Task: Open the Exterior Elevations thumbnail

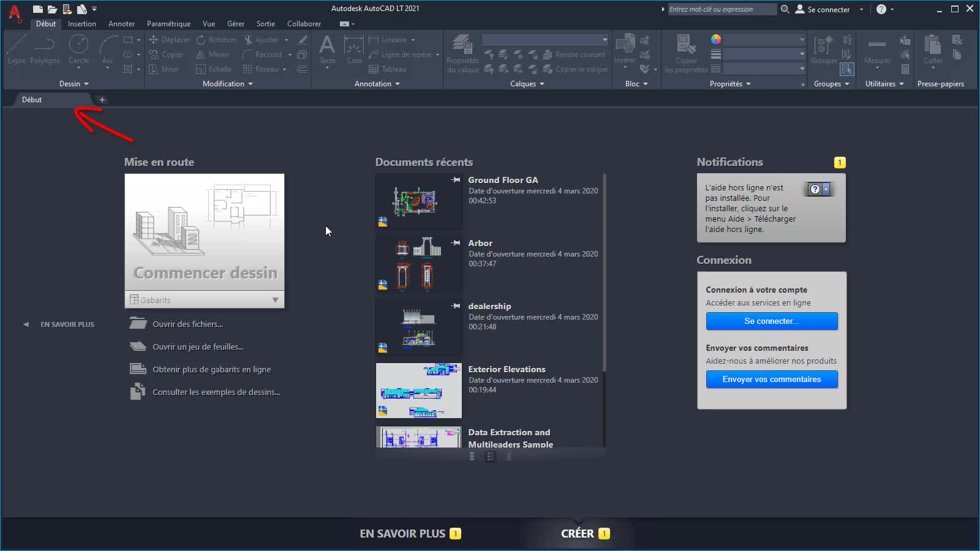Action: 419,391
